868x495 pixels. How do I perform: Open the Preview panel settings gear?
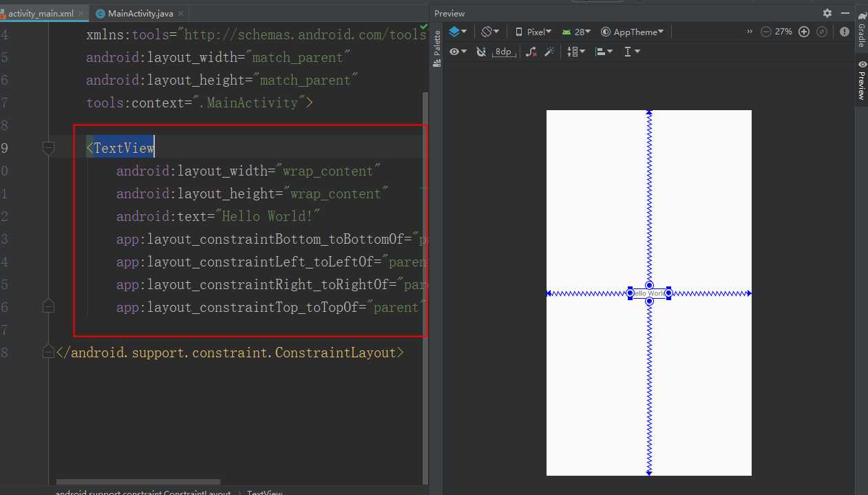pyautogui.click(x=827, y=13)
